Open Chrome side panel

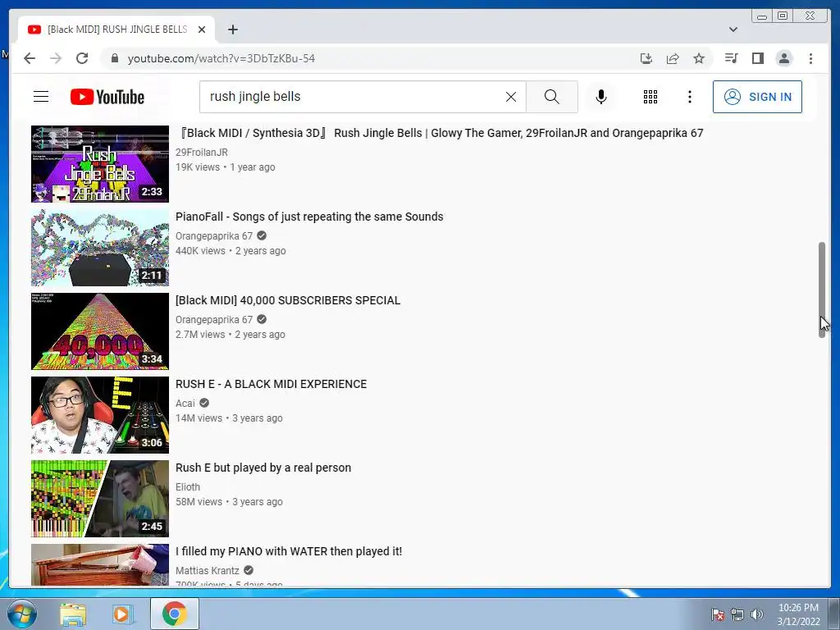(x=757, y=58)
